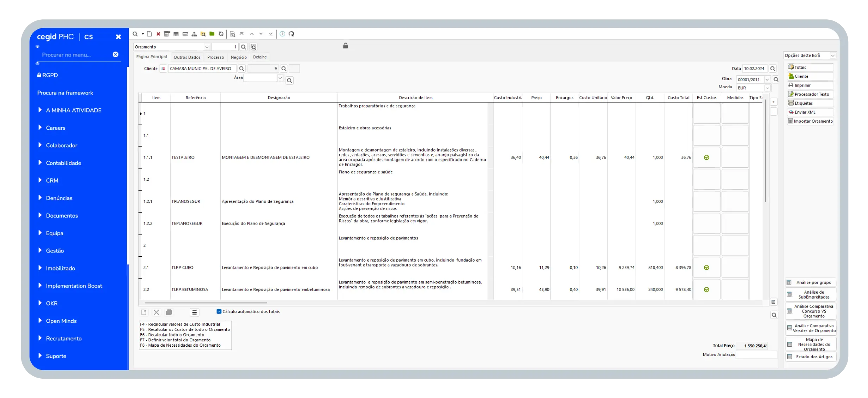Expand the CRM menu section
Image resolution: width=868 pixels, height=398 pixels.
click(40, 180)
